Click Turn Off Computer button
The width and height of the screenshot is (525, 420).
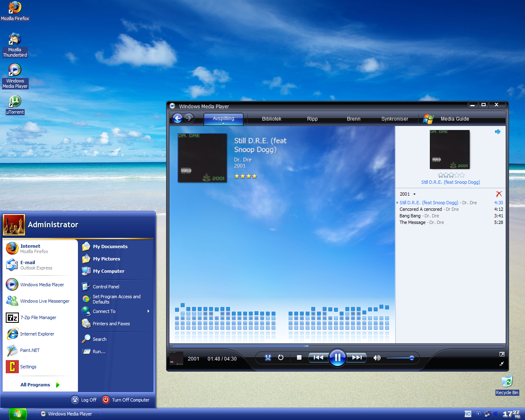(126, 400)
